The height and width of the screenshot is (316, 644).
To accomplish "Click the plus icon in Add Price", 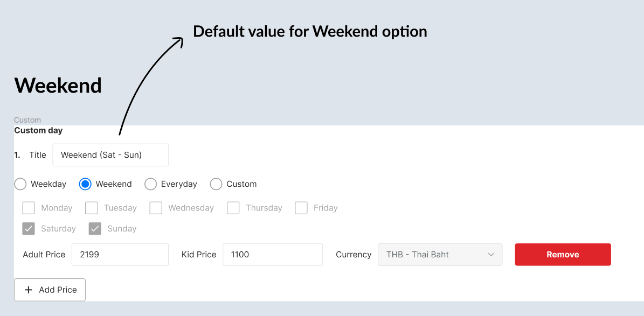I will click(x=29, y=290).
